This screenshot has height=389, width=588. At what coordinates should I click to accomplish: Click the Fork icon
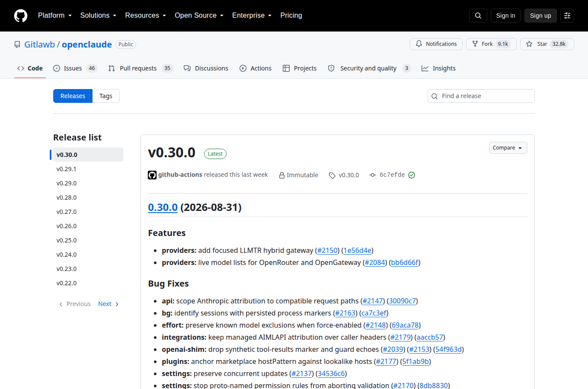tap(475, 44)
